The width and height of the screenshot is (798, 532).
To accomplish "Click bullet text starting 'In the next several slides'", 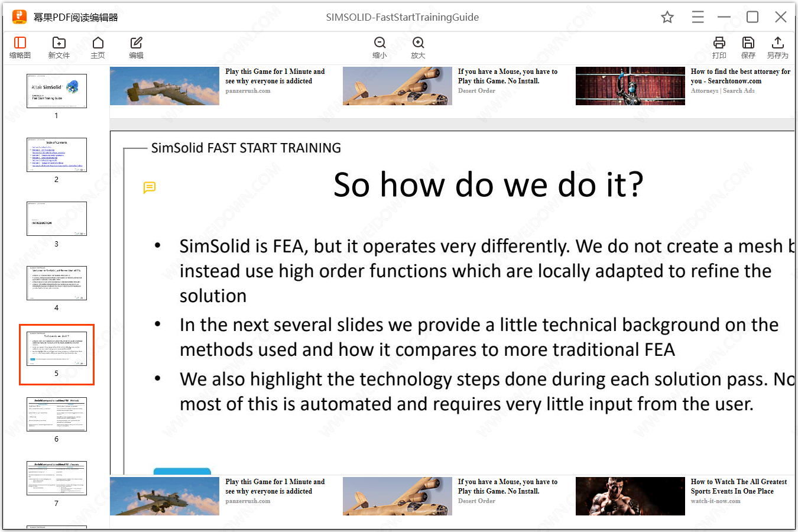I will (x=479, y=337).
